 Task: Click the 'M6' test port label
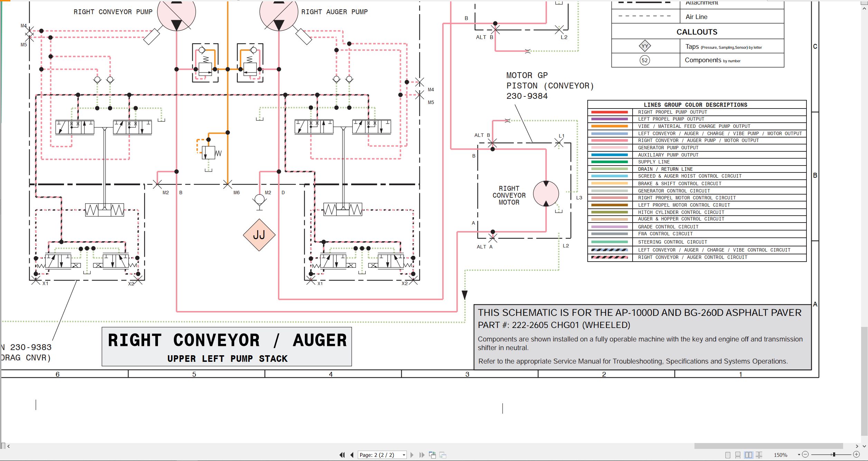click(236, 193)
